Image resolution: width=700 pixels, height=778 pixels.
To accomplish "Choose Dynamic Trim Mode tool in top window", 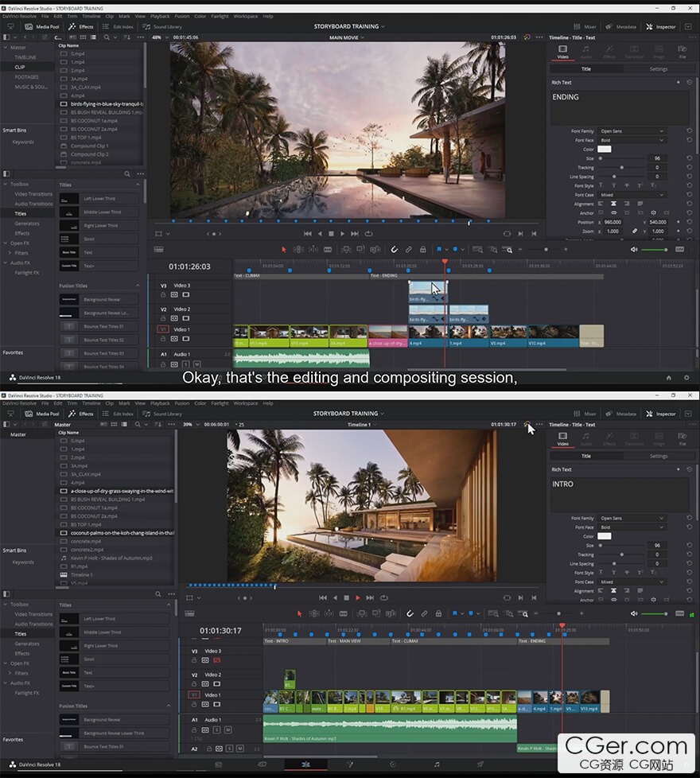I will click(313, 250).
